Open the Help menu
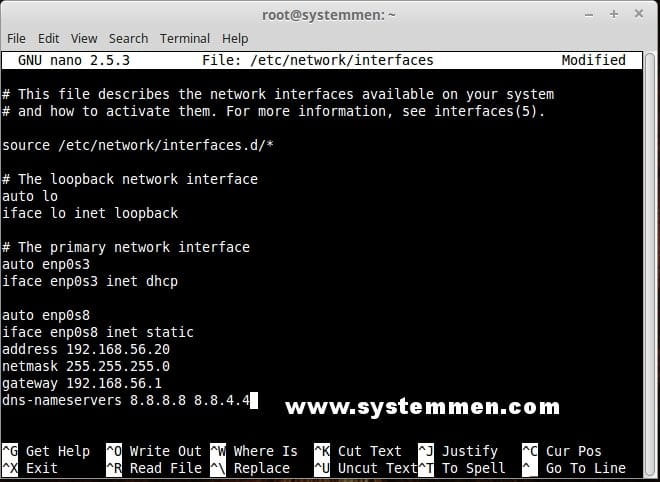The image size is (660, 482). coord(235,39)
